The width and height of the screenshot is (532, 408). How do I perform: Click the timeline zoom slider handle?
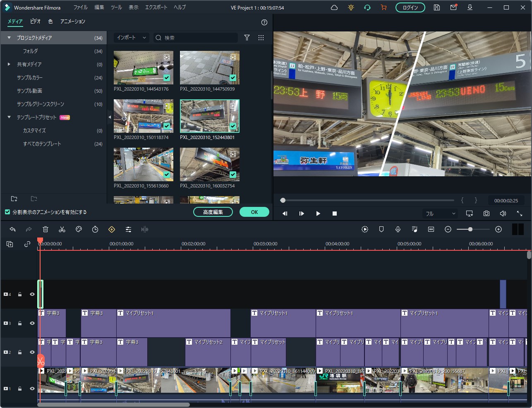coord(470,229)
